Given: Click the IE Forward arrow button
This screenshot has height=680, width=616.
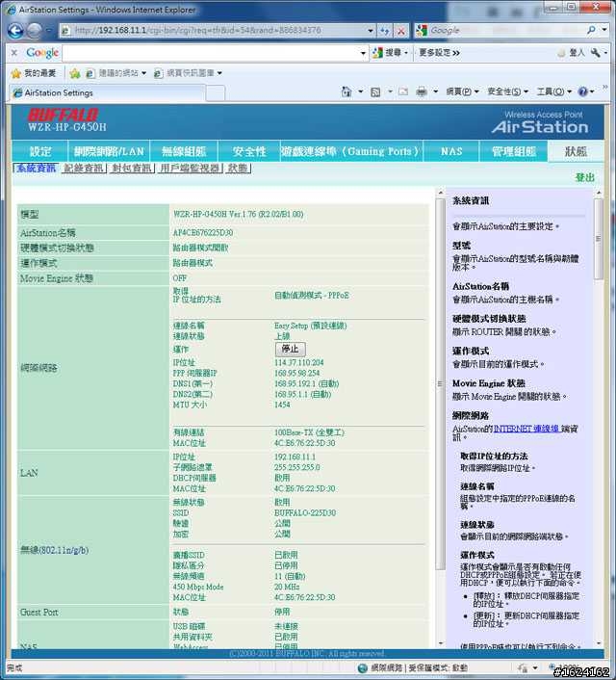Looking at the screenshot, I should [35, 31].
